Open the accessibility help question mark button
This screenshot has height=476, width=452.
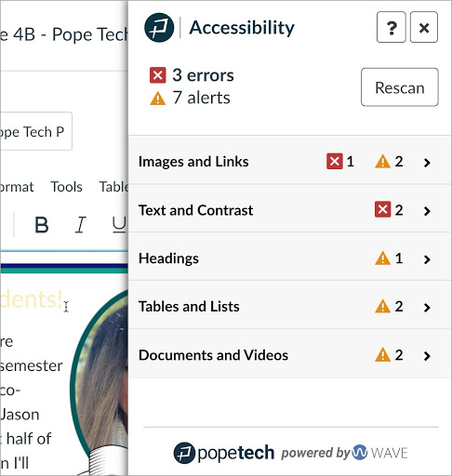coord(391,27)
